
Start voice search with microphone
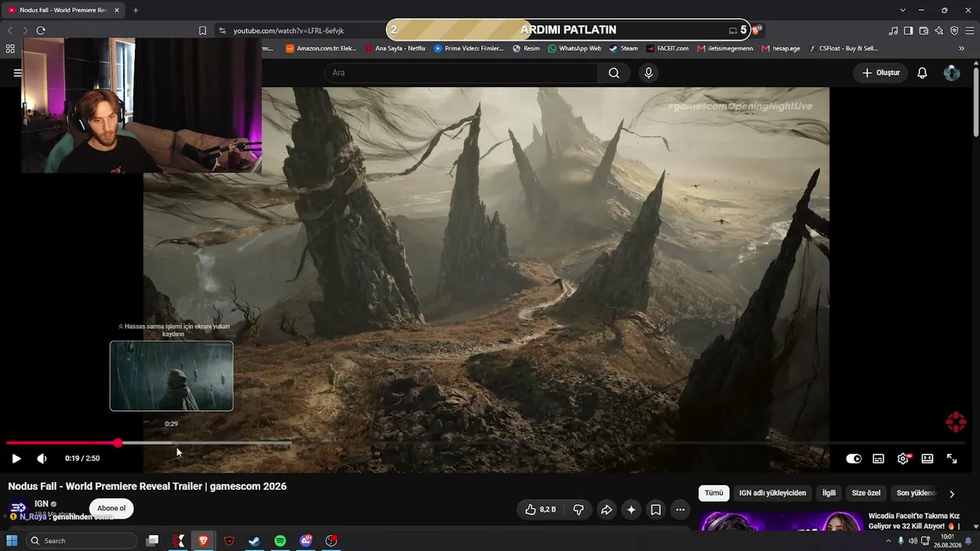pyautogui.click(x=648, y=73)
